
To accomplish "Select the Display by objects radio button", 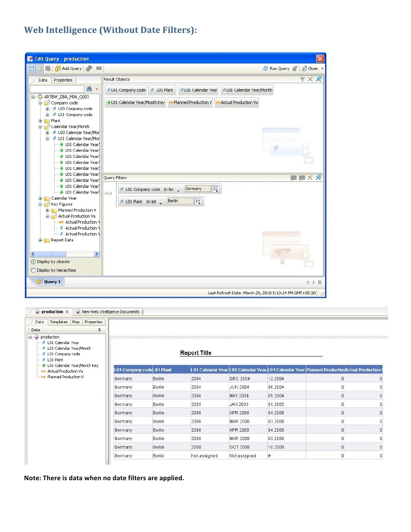I will click(x=33, y=262).
